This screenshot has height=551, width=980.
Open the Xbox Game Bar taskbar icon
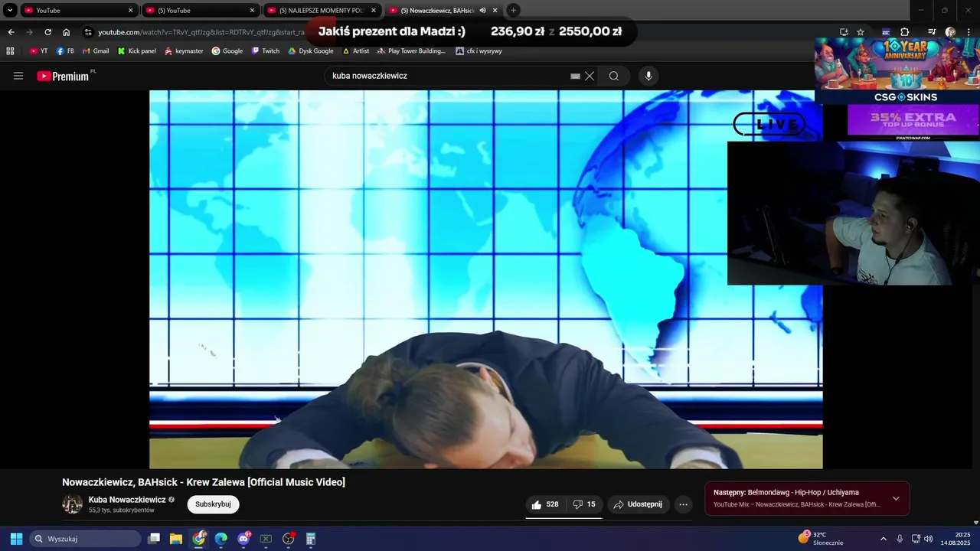coord(266,539)
